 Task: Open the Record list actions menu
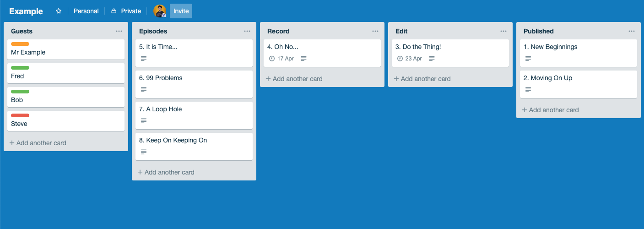(x=375, y=31)
